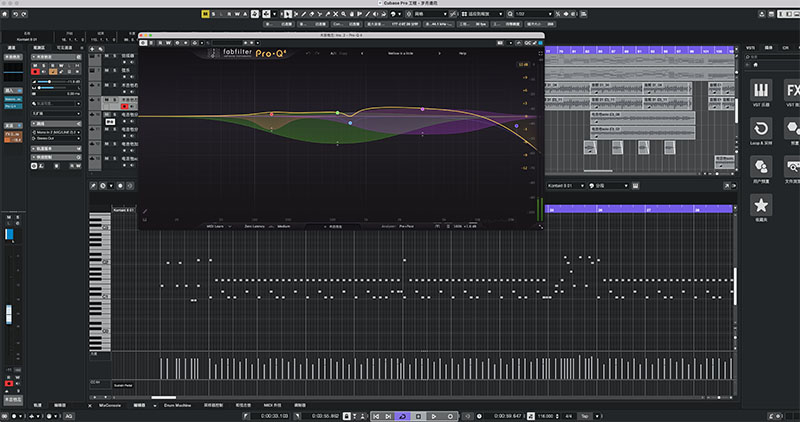
Task: Toggle the S solo state button in top toolbar
Action: click(x=213, y=14)
